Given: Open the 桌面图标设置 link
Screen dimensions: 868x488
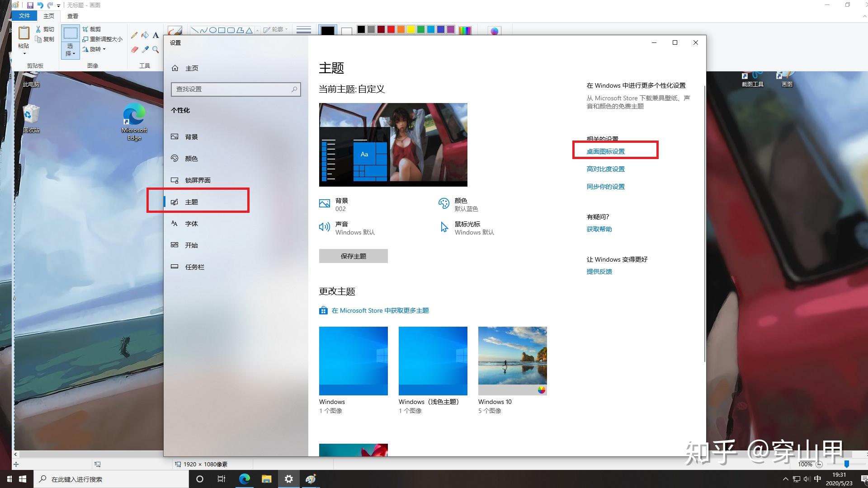Looking at the screenshot, I should click(x=605, y=152).
